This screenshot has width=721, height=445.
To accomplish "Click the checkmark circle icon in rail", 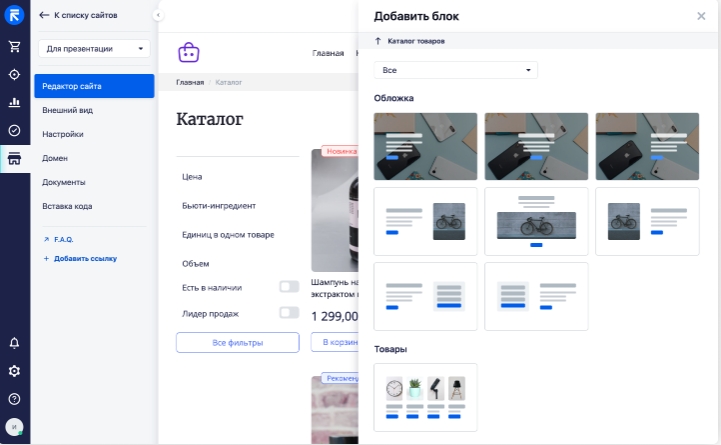I will coord(14,130).
